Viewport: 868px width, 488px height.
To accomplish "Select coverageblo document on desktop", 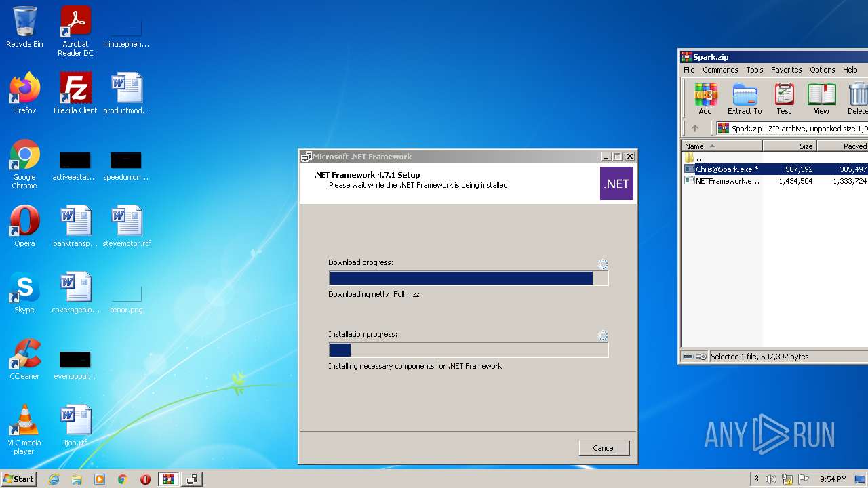I will (x=75, y=292).
